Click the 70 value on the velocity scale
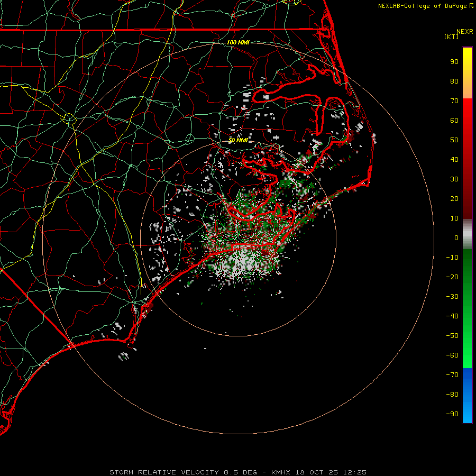The height and width of the screenshot is (476, 476). pos(454,101)
